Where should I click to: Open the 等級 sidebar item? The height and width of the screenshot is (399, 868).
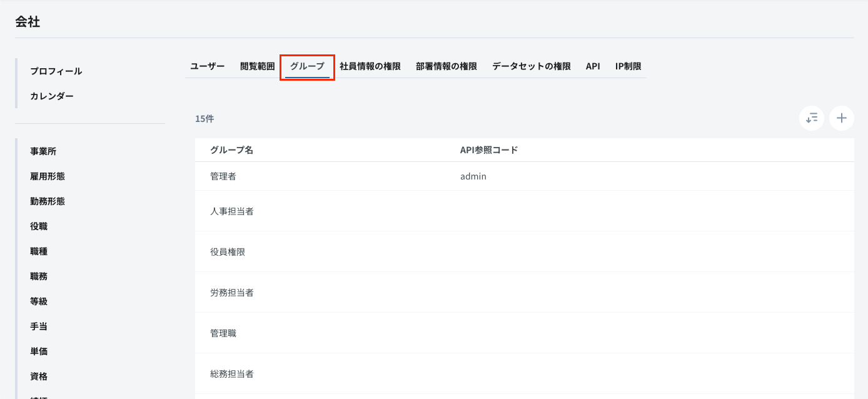tap(39, 301)
